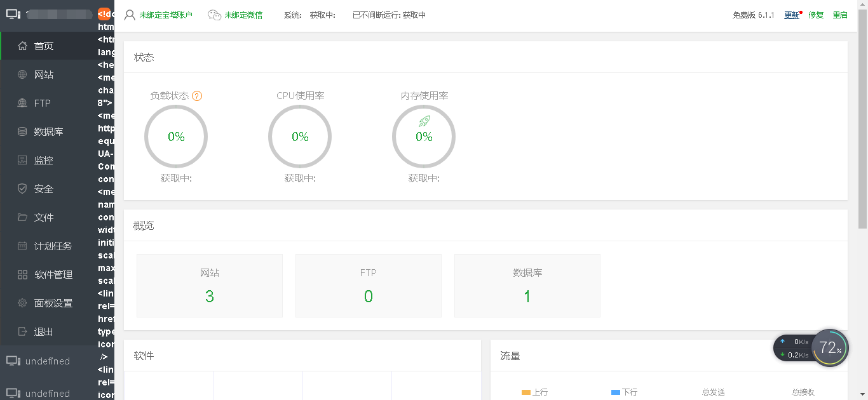Click the 重启 restart link

(x=840, y=15)
